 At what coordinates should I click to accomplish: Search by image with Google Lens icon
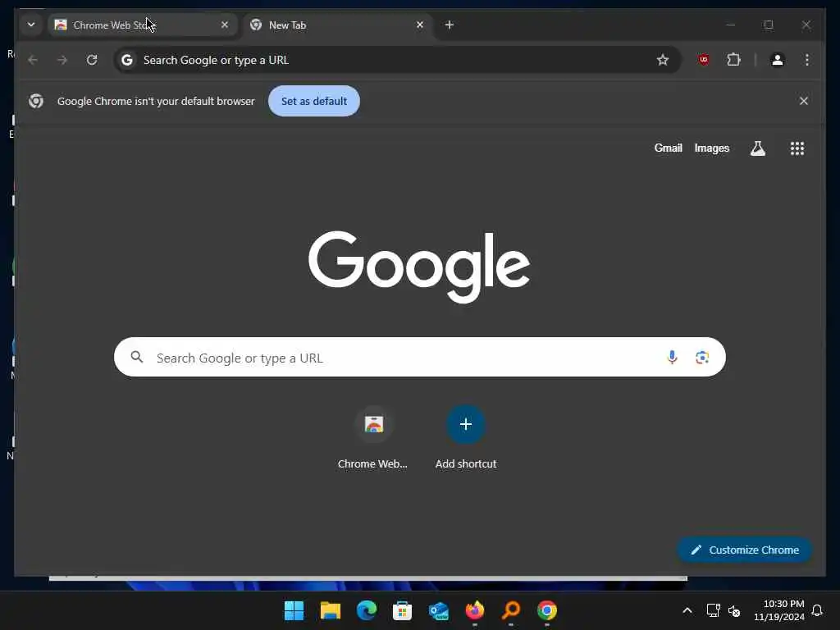click(702, 358)
